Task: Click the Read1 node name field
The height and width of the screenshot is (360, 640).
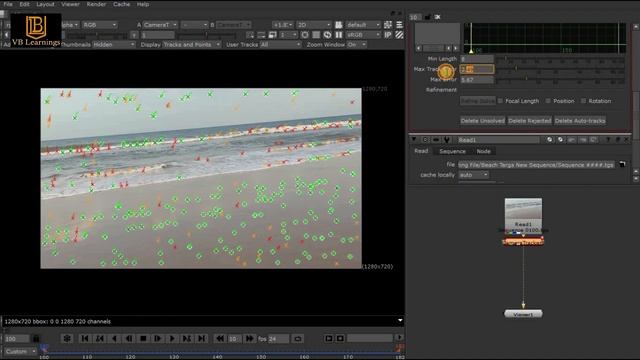Action: [498, 140]
